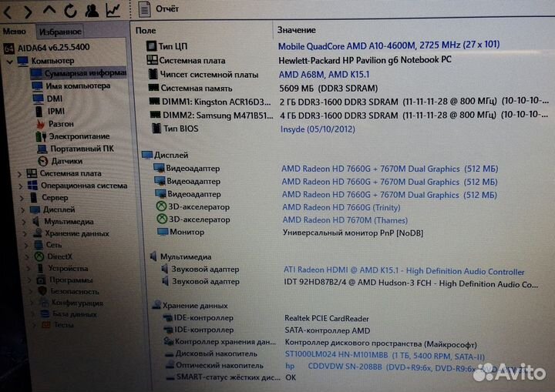
Task: Open the ATI Radeon HDMI audio controller link
Action: tap(404, 271)
